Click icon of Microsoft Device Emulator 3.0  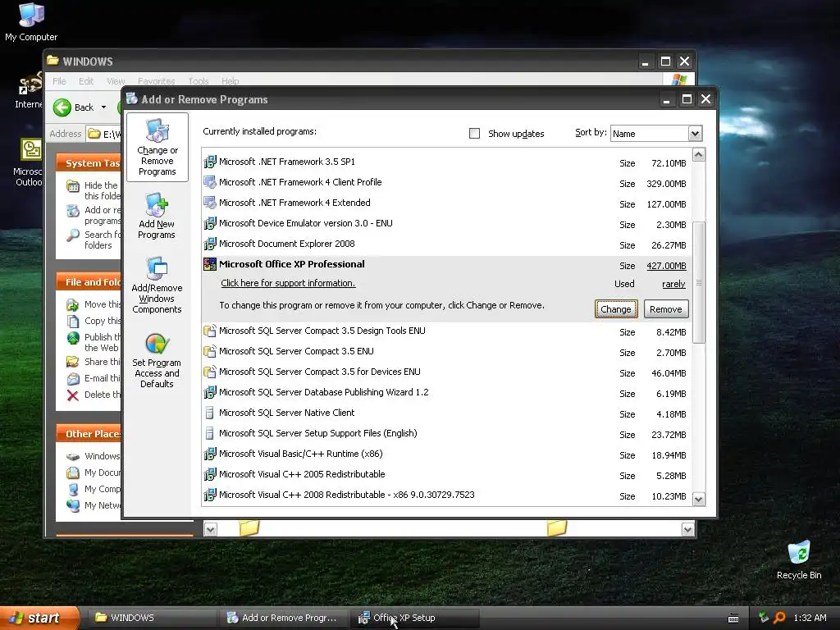(210, 223)
